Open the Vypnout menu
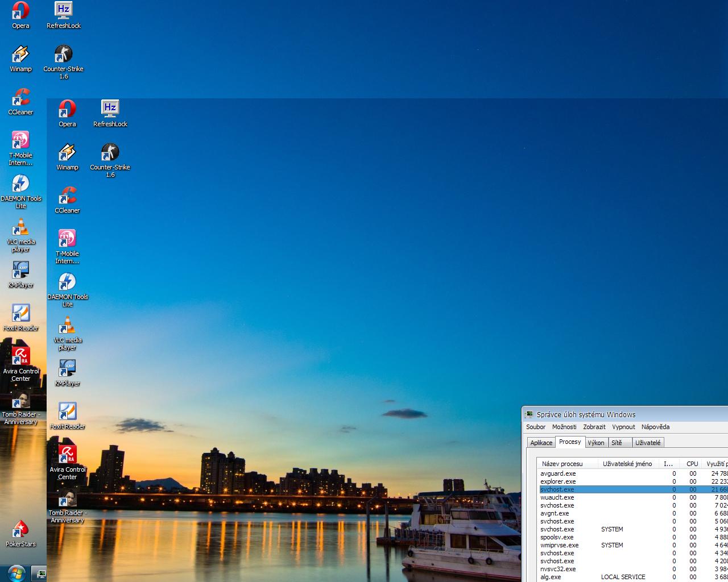Viewport: 728px width, 582px height. [x=623, y=427]
